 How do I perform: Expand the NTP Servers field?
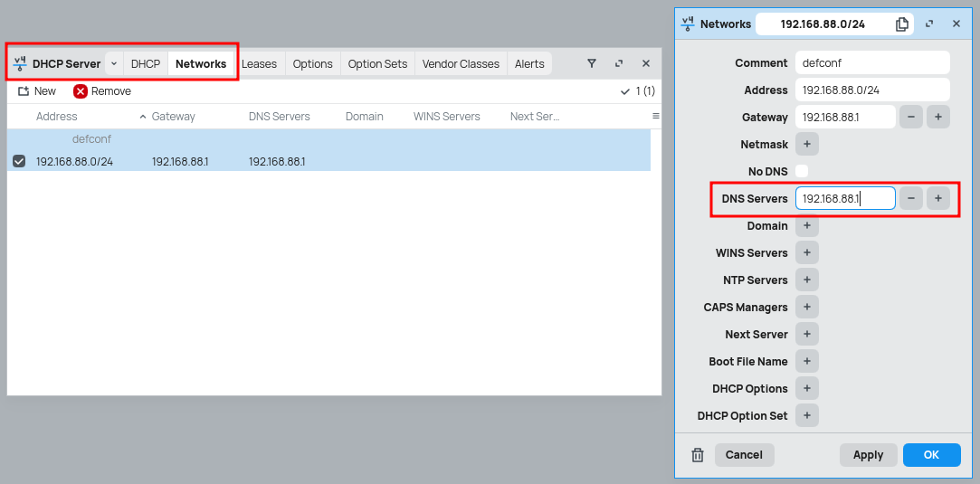coord(806,280)
